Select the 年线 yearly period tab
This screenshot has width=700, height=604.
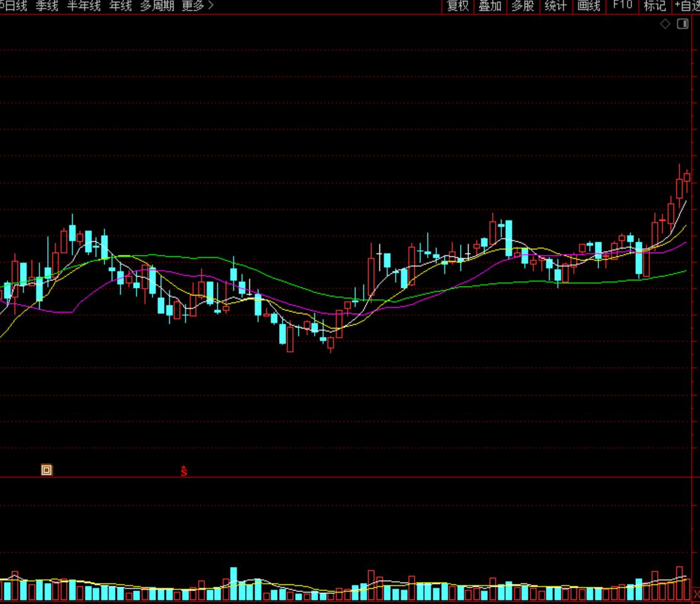pos(121,6)
